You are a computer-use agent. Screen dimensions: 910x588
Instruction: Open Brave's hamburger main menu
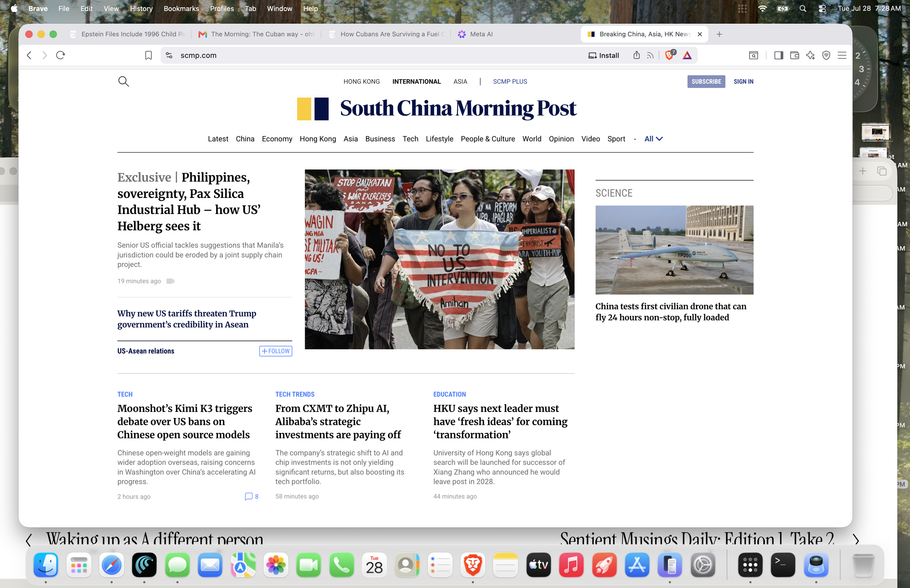coord(842,55)
